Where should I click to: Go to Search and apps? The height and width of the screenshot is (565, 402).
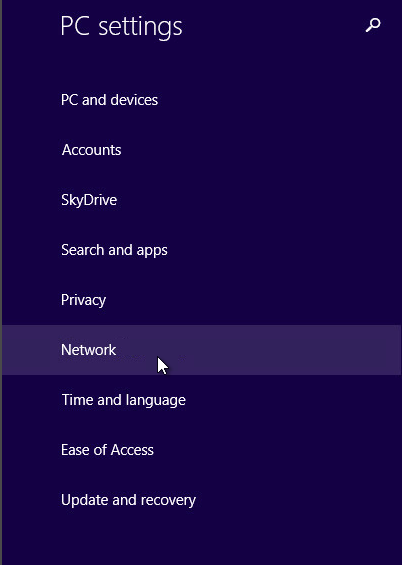[201, 250]
